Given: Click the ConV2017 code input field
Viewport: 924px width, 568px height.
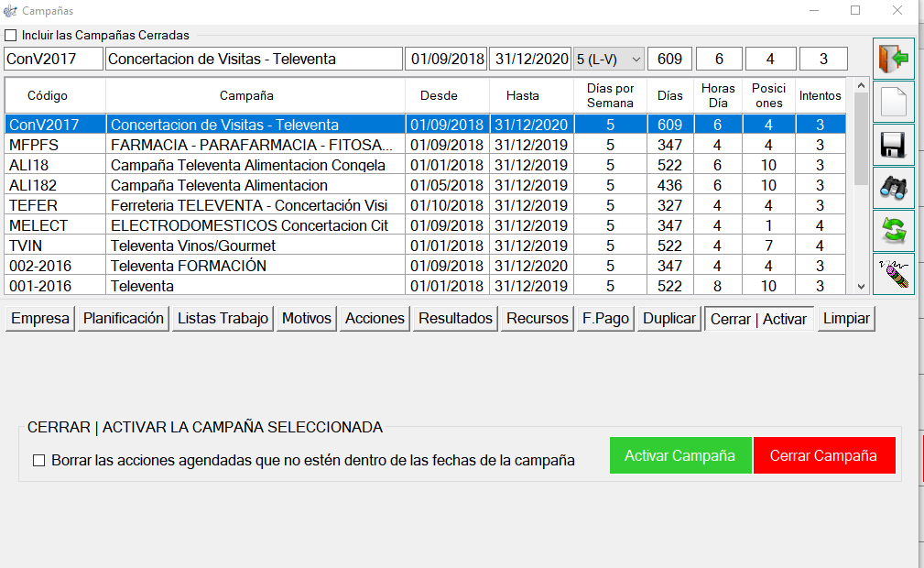Looking at the screenshot, I should [x=54, y=59].
